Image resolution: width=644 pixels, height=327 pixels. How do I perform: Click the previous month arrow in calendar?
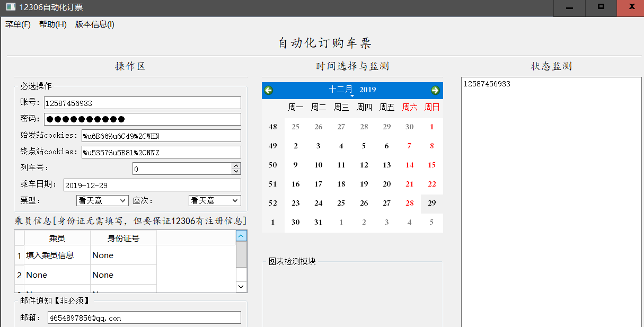269,90
